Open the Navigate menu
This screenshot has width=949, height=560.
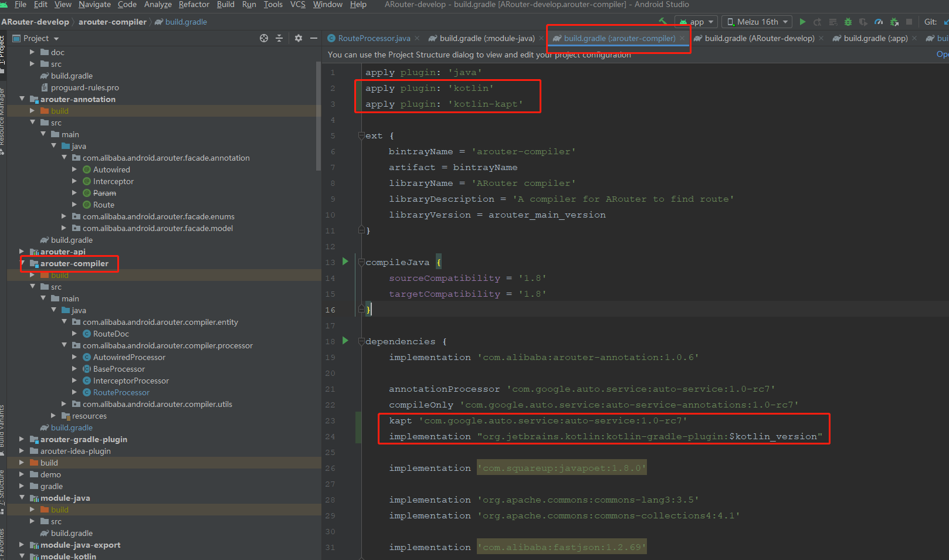coord(94,5)
